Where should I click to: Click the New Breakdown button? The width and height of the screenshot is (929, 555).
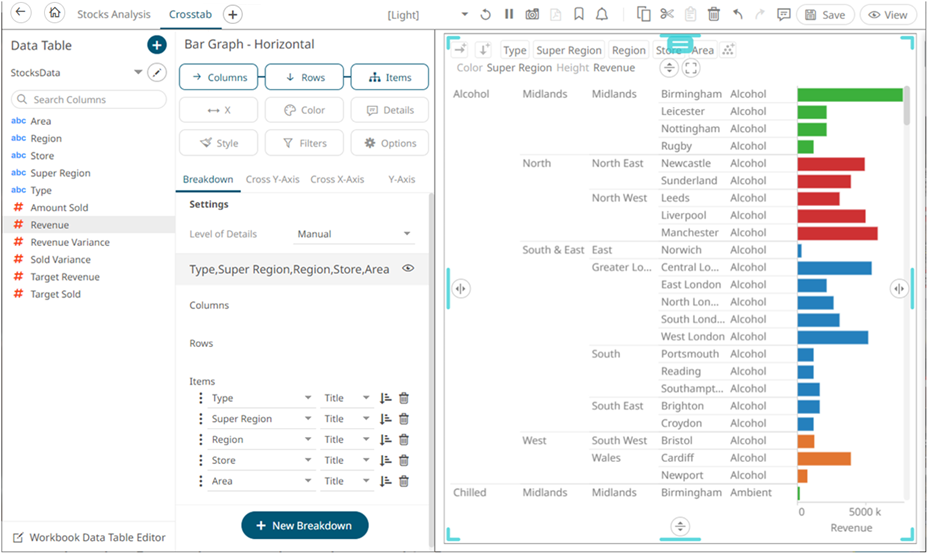pyautogui.click(x=305, y=525)
